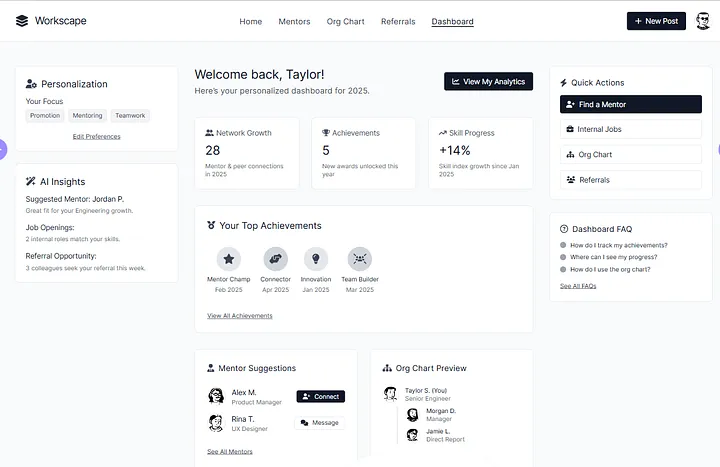Select the Innovation lightbulb badge
The height and width of the screenshot is (467, 720).
tap(316, 259)
